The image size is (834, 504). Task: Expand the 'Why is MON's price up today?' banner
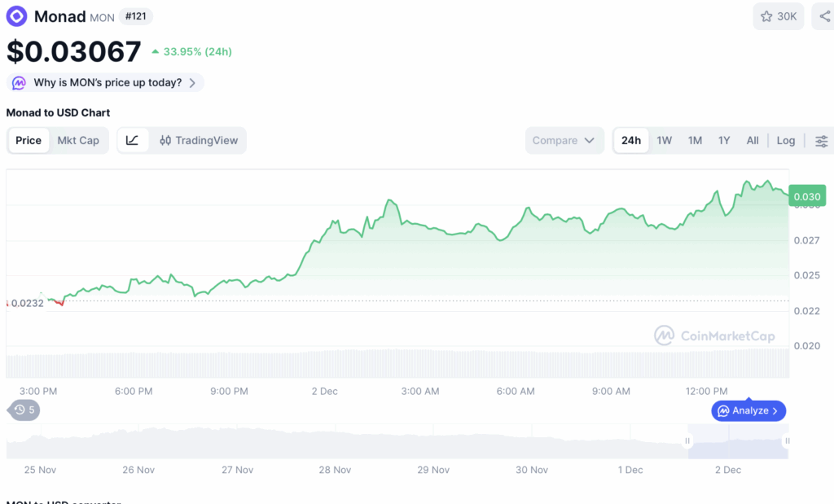(105, 82)
